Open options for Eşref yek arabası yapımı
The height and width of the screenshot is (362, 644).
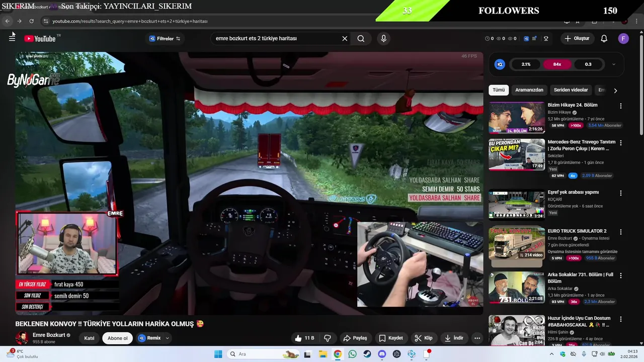620,193
